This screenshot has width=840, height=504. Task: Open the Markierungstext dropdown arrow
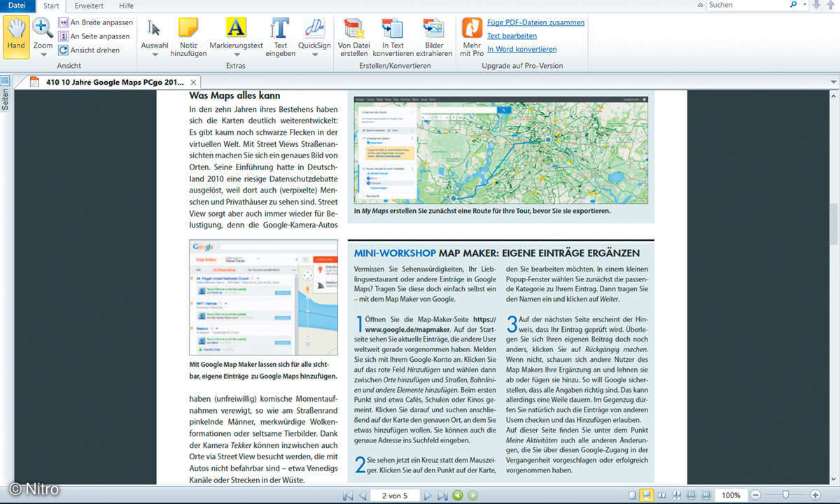[237, 55]
